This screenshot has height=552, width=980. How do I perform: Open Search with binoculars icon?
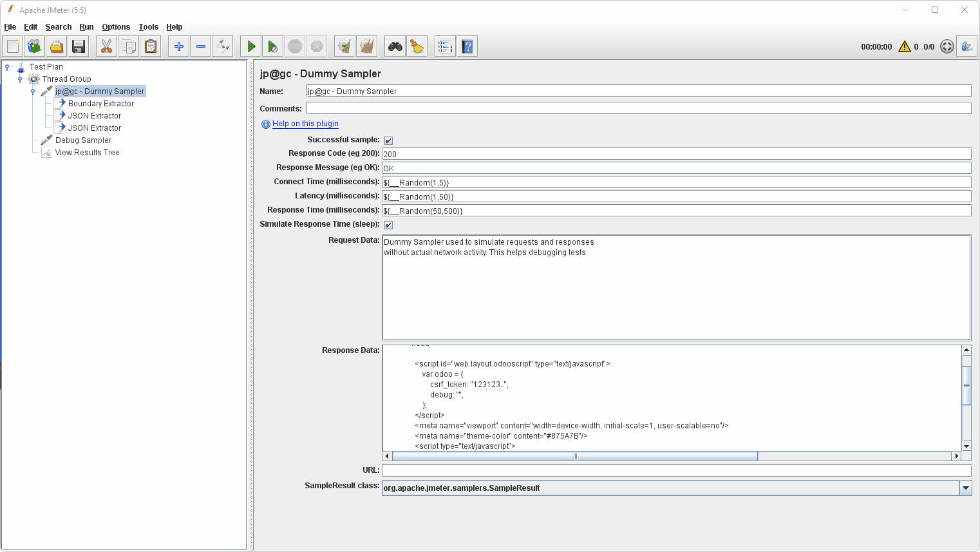click(395, 46)
